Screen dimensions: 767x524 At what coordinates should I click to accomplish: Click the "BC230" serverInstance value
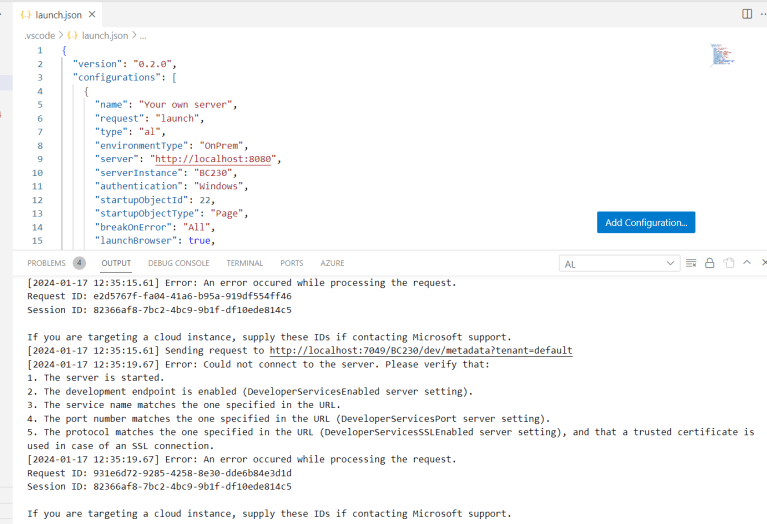(x=213, y=173)
